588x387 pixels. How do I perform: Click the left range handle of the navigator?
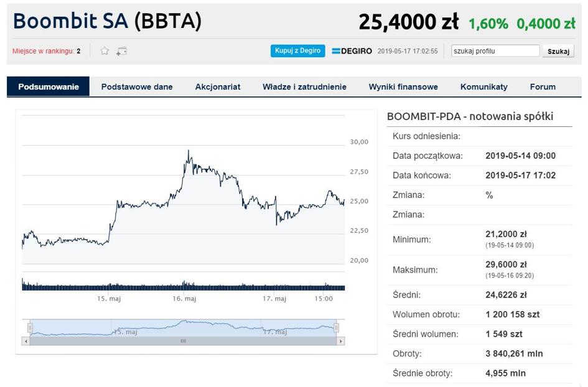tap(29, 327)
